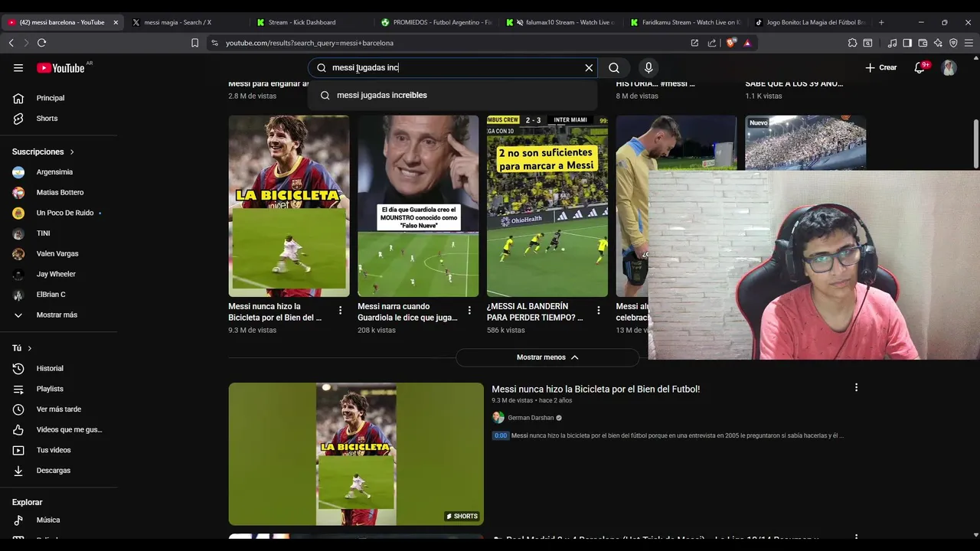This screenshot has width=980, height=551.
Task: Play the '2 no son suficientes' short
Action: 547,206
